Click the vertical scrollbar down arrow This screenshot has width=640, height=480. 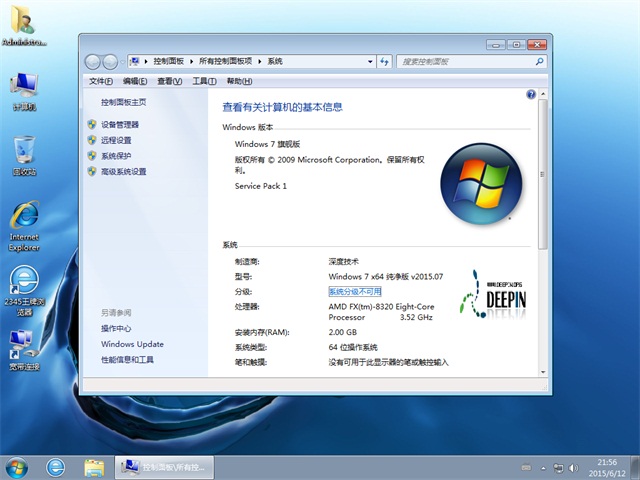click(543, 370)
